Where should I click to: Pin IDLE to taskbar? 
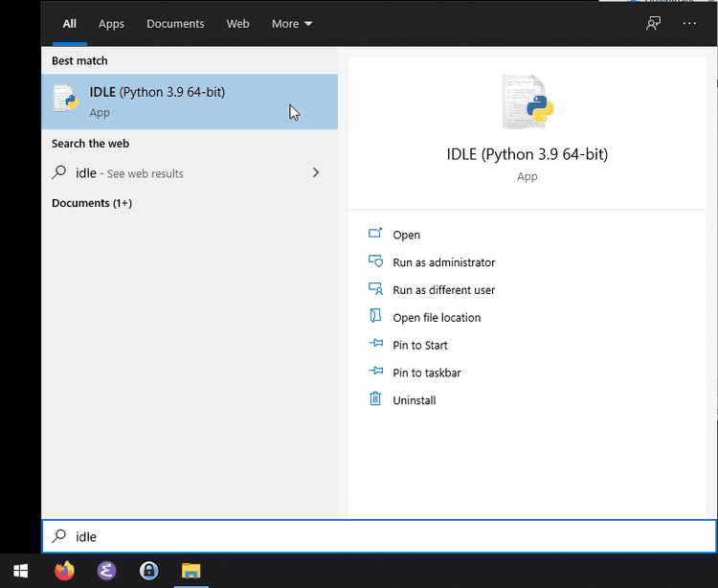(x=427, y=373)
